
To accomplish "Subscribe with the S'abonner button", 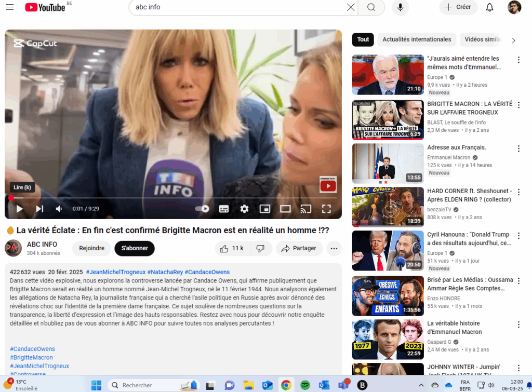I will click(x=135, y=248).
